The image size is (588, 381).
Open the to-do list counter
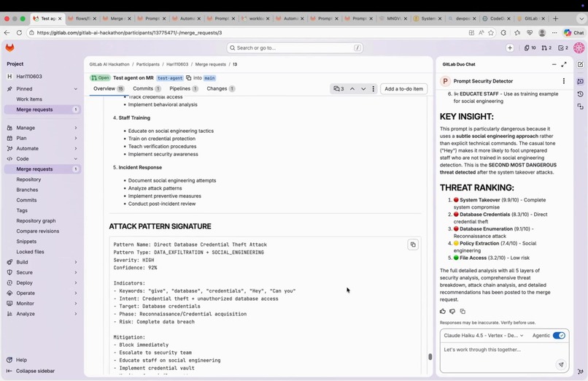click(x=563, y=47)
